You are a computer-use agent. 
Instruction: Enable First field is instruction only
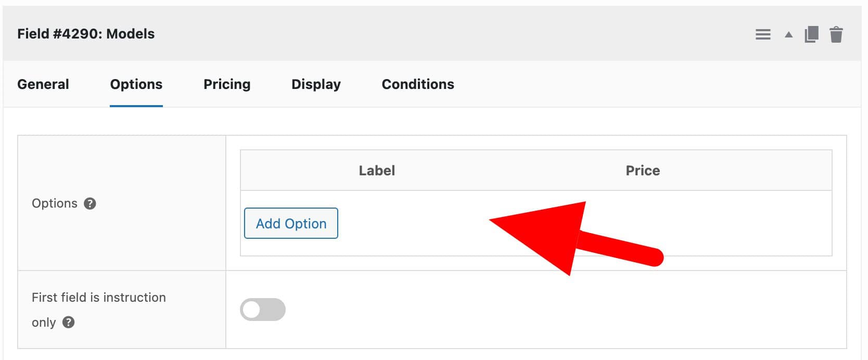[263, 310]
